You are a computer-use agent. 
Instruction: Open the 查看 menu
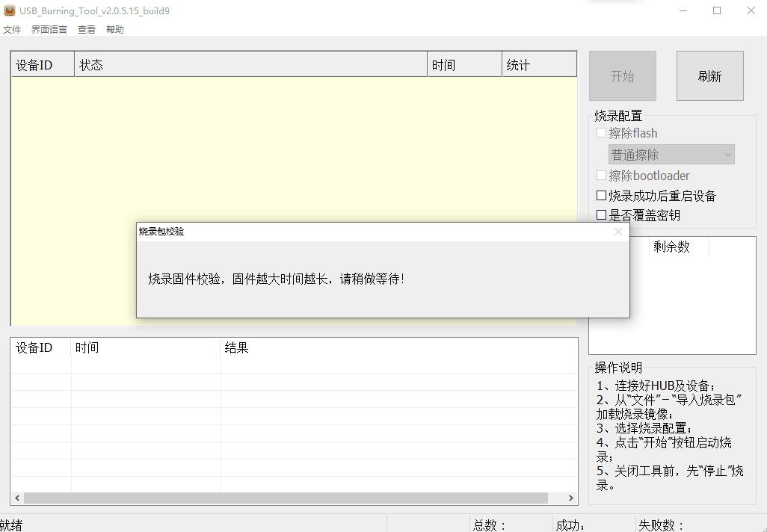pos(86,29)
